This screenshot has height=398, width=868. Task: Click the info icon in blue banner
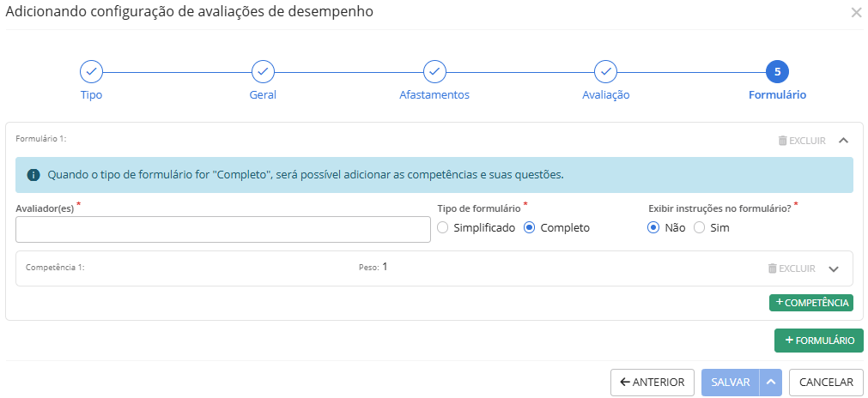(x=33, y=175)
